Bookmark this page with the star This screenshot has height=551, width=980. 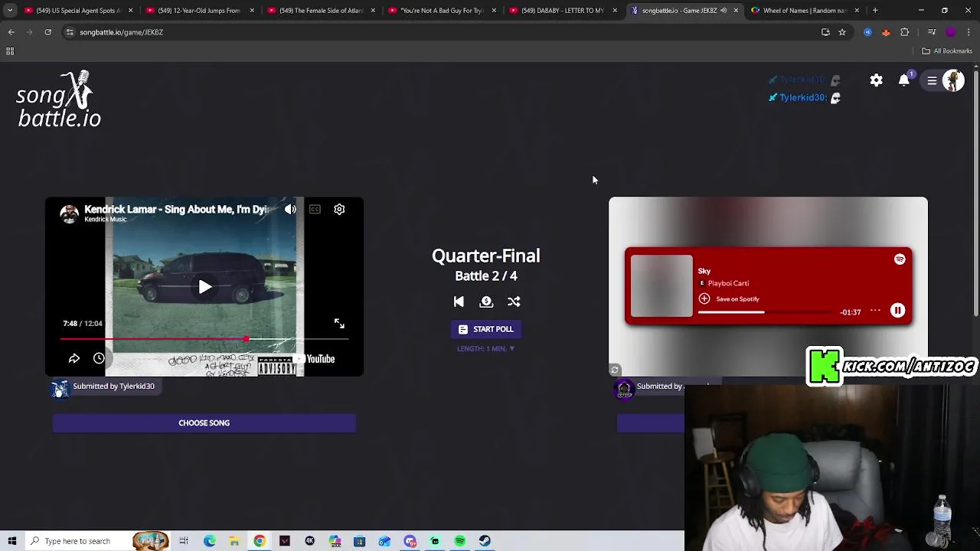click(x=842, y=32)
